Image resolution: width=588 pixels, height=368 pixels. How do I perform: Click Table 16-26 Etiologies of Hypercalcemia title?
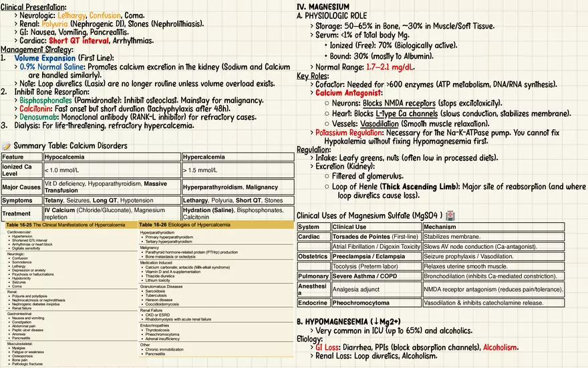[x=216, y=225]
